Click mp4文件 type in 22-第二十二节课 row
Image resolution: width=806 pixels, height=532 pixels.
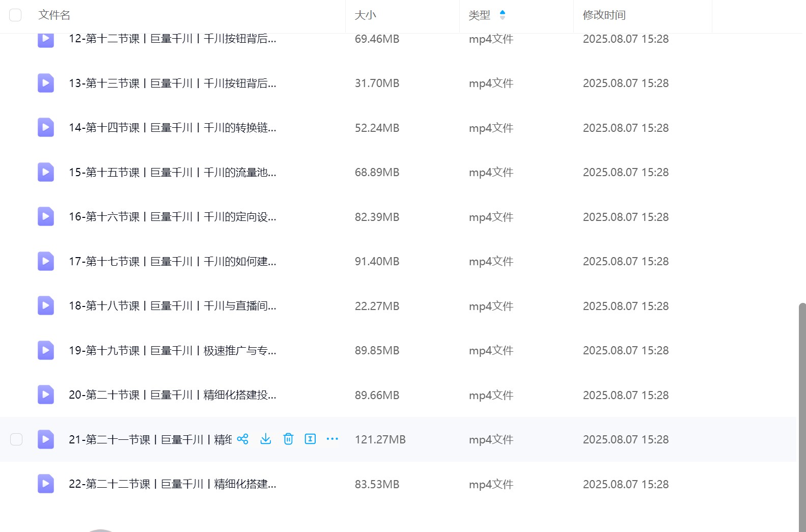tap(491, 484)
